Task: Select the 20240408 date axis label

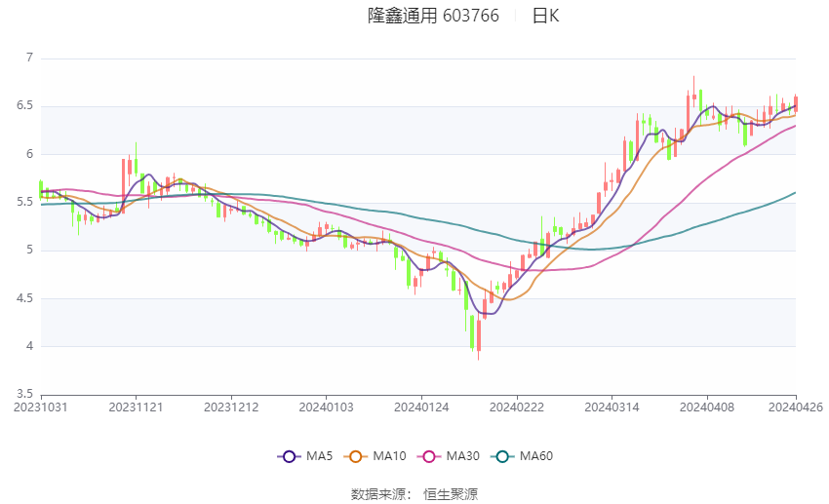Action: point(707,407)
